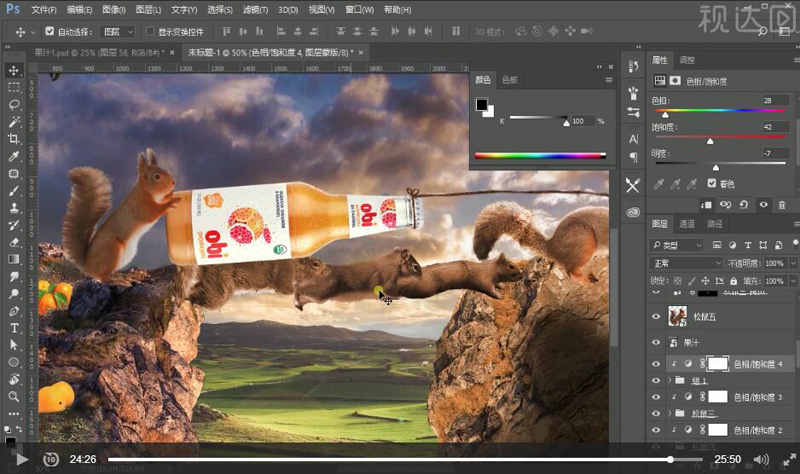Open the layer opacity dropdown arrow
The image size is (800, 474).
click(x=793, y=263)
